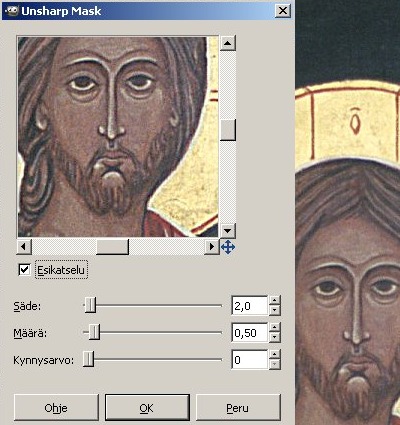Click the preview scroll right arrow
Viewport: 400px width, 425px height.
[x=211, y=247]
